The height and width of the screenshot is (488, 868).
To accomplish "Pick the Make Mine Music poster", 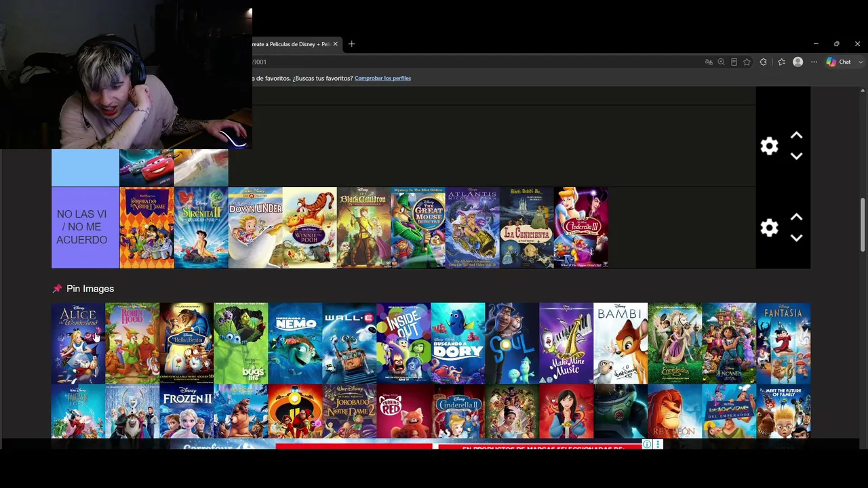I will click(566, 343).
